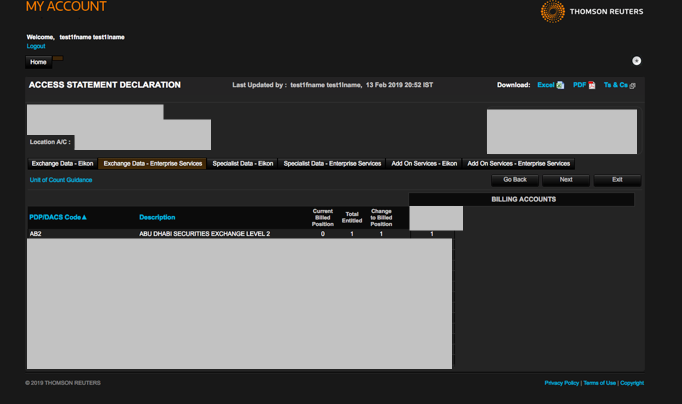
Task: Open the Copyright footer link
Action: coord(632,383)
